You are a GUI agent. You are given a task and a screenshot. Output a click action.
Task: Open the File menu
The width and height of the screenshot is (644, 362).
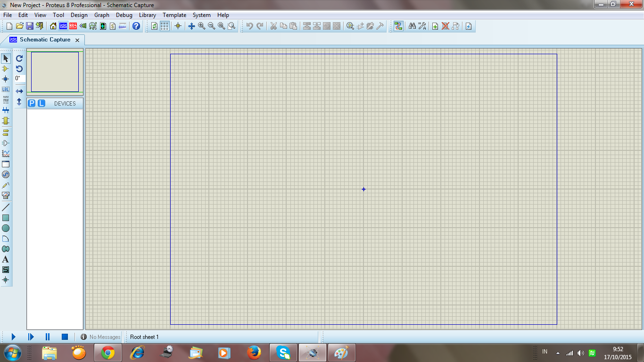click(x=8, y=15)
